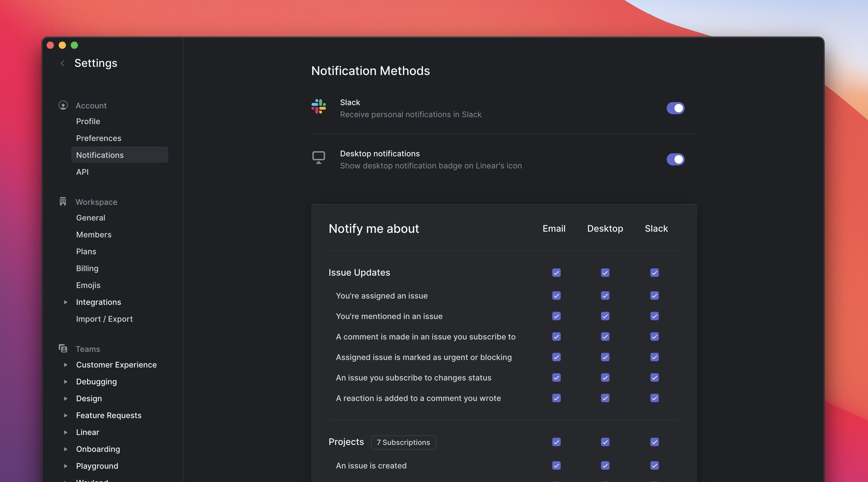868x482 pixels.
Task: Expand the Customer Experience team
Action: (66, 365)
